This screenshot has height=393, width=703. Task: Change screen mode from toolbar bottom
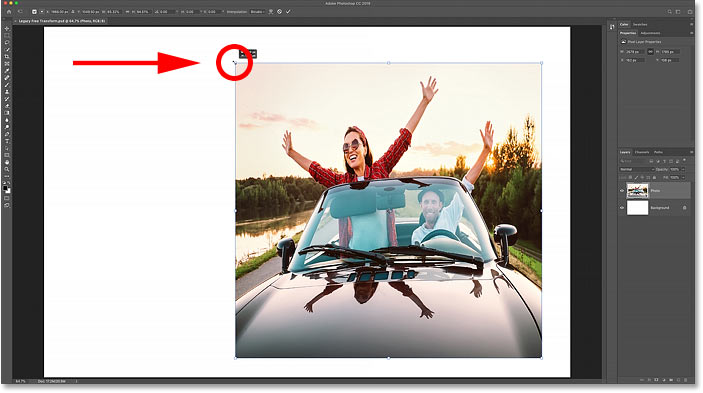pyautogui.click(x=7, y=205)
